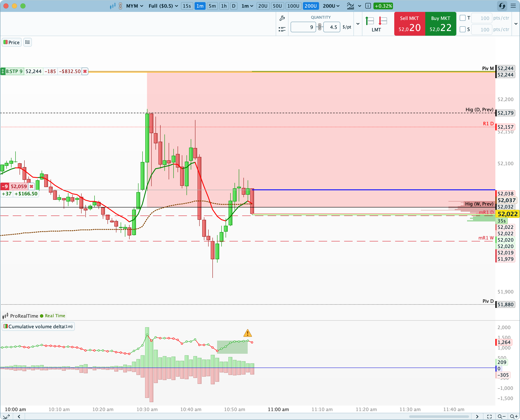Enable the T target checkbox
Viewport: 520px width, 420px height.
point(462,18)
